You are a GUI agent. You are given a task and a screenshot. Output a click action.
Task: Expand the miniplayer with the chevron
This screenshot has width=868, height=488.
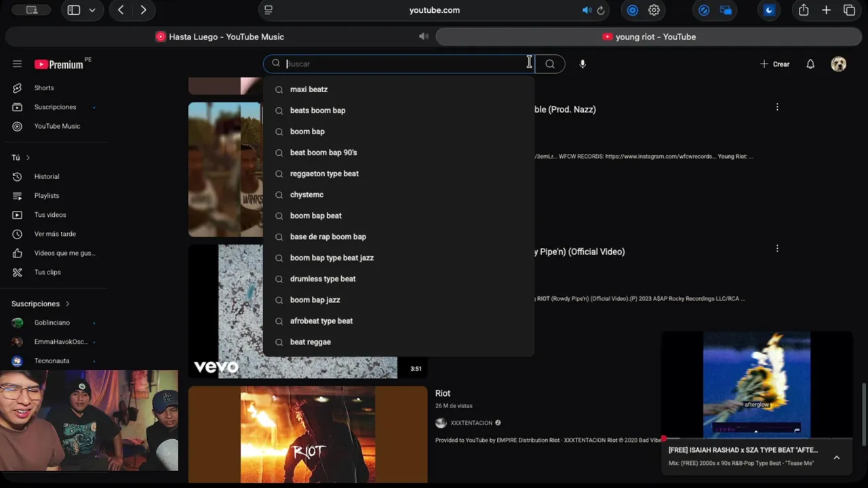[x=836, y=457]
